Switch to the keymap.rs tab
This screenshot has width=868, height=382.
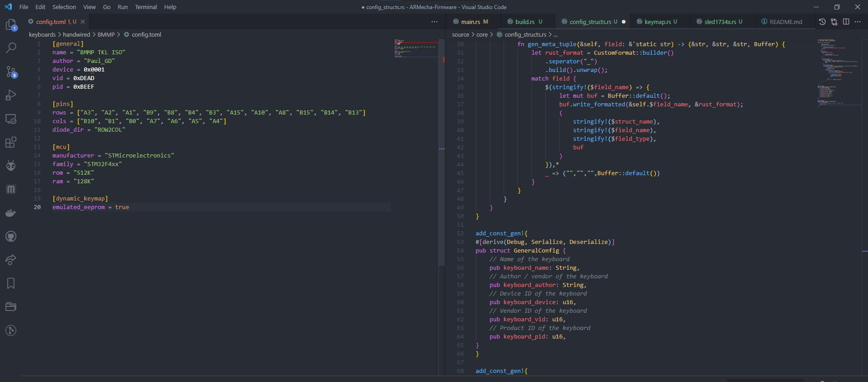coord(657,22)
